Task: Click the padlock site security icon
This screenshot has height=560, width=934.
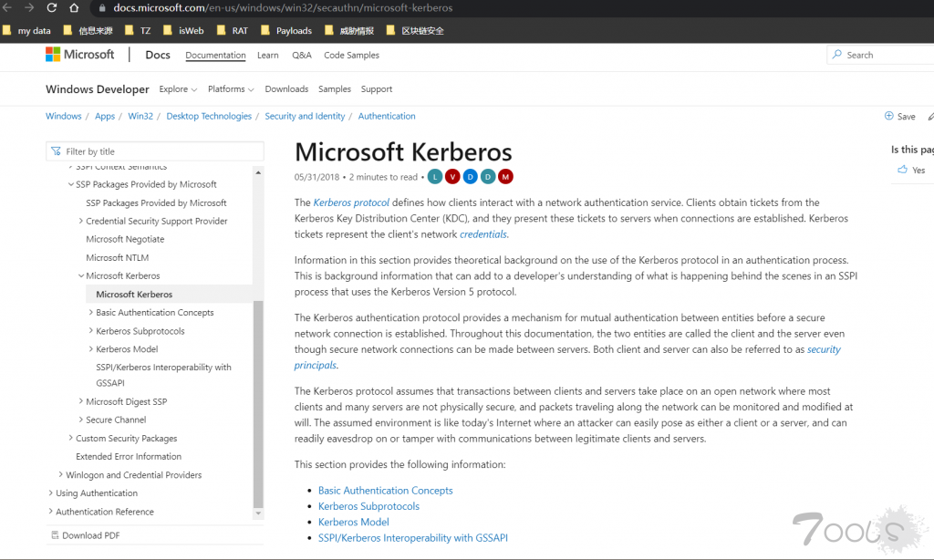Action: pyautogui.click(x=102, y=8)
